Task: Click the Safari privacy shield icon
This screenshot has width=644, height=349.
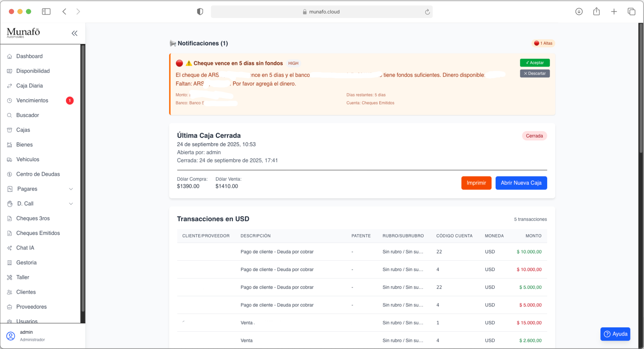Action: pos(200,12)
